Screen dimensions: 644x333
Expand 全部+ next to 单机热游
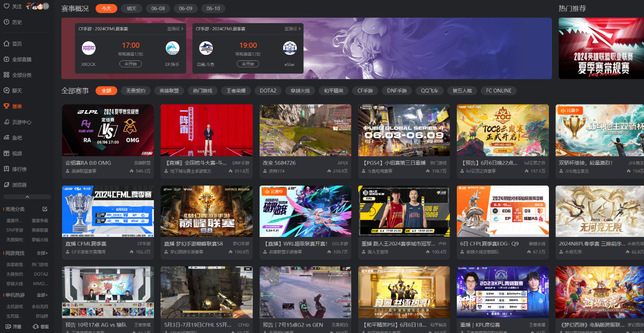(42, 295)
